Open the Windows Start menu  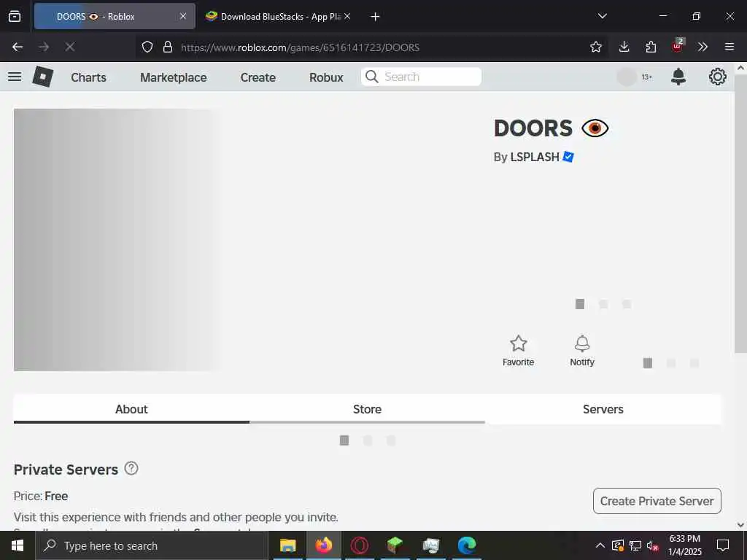(x=18, y=545)
